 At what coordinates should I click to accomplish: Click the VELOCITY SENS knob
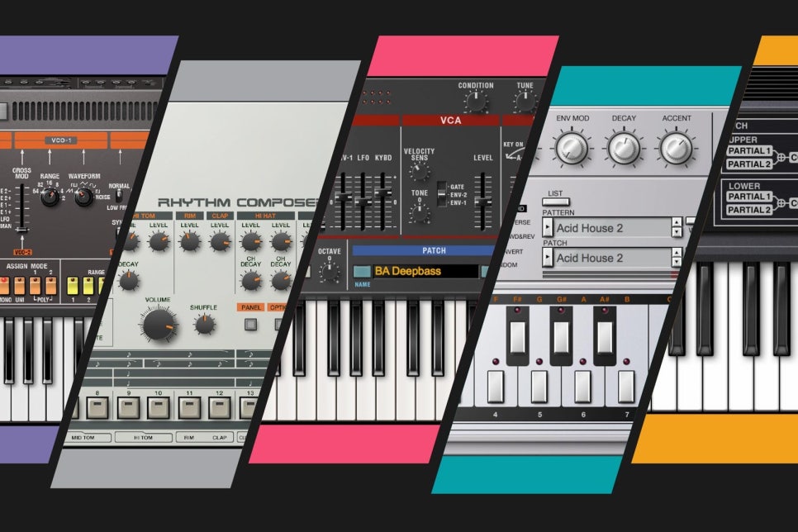tap(420, 172)
